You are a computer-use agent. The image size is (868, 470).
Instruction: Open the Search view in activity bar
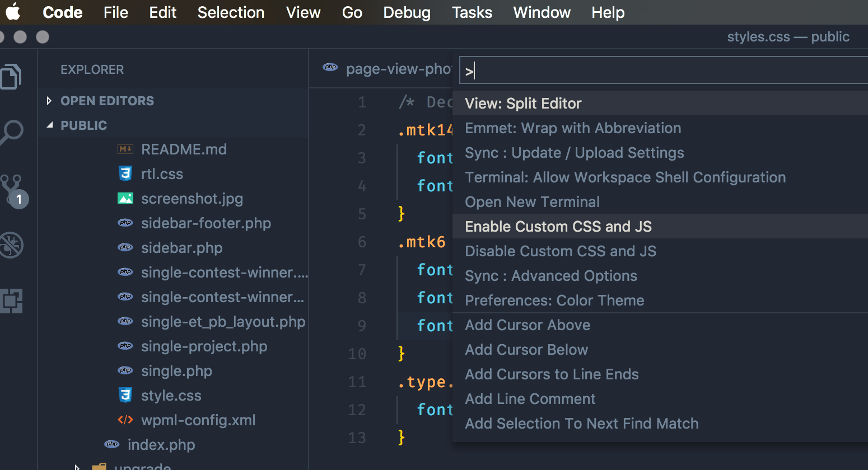tap(11, 133)
